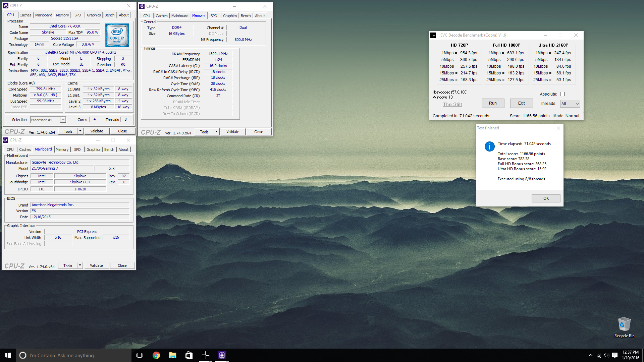The width and height of the screenshot is (644, 362).
Task: Click Run in the HEVC benchmark
Action: point(493,103)
